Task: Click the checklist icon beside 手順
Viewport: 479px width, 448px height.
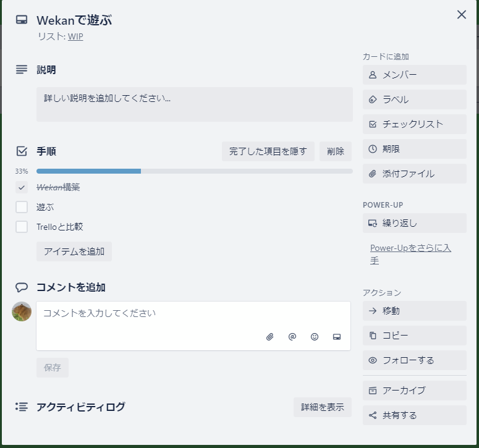Action: (x=22, y=151)
